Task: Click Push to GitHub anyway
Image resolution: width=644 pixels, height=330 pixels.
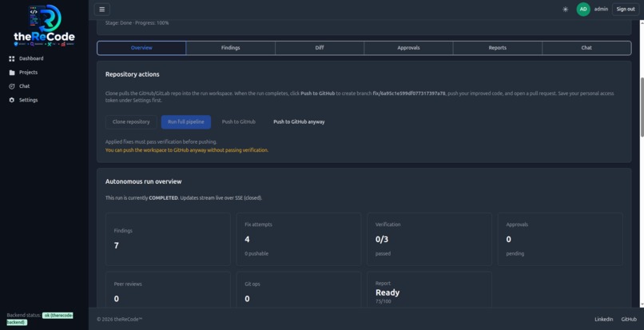Action: tap(299, 122)
